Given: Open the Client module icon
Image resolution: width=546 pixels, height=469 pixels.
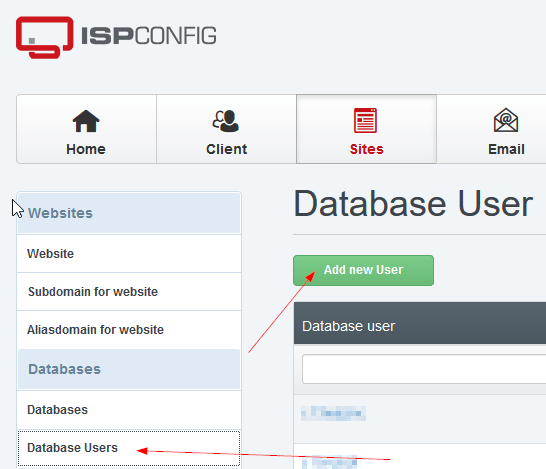Looking at the screenshot, I should (226, 121).
